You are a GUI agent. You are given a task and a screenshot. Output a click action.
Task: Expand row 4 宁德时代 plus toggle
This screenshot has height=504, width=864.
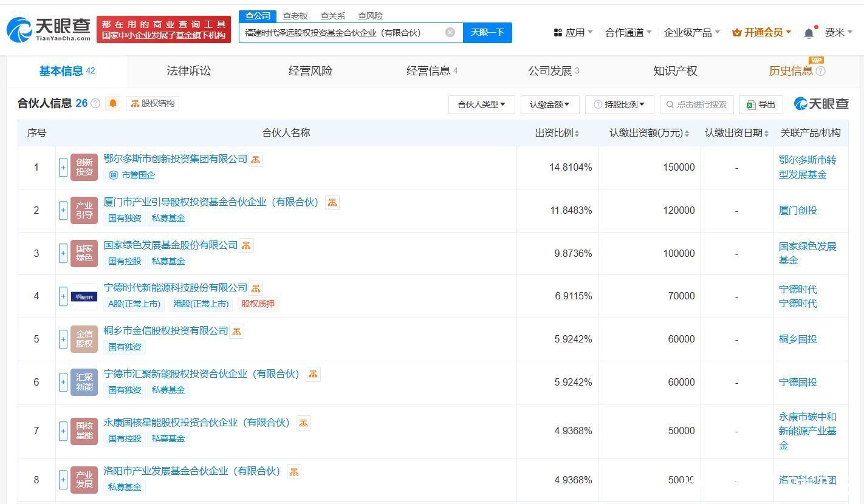pyautogui.click(x=63, y=296)
